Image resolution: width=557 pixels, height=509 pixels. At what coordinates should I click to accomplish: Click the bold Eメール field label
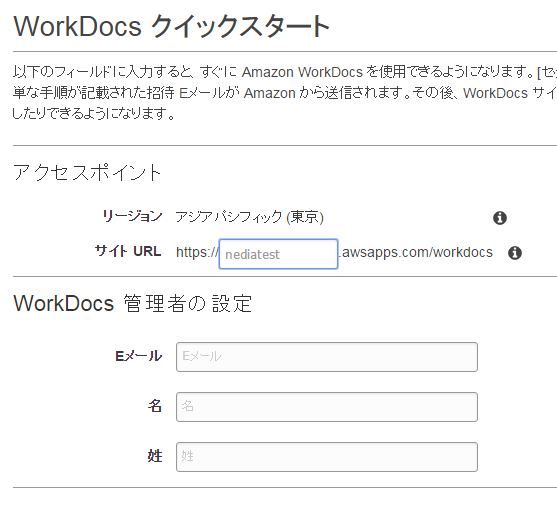click(139, 356)
